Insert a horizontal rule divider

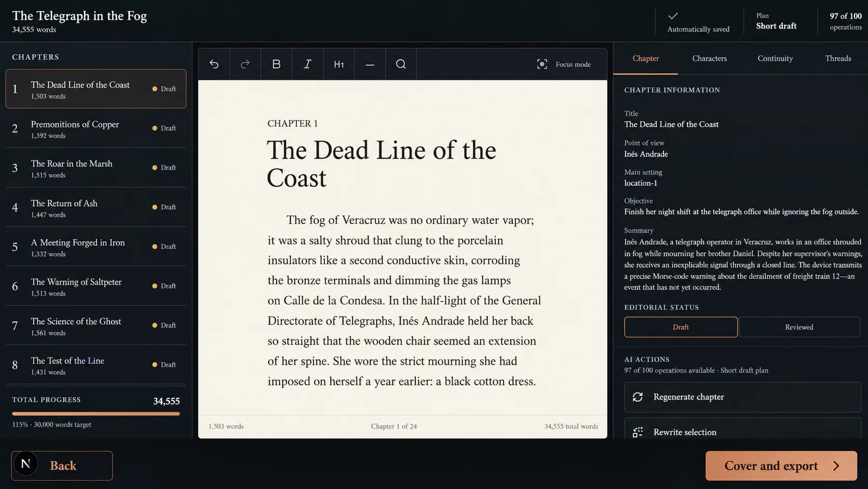point(370,64)
